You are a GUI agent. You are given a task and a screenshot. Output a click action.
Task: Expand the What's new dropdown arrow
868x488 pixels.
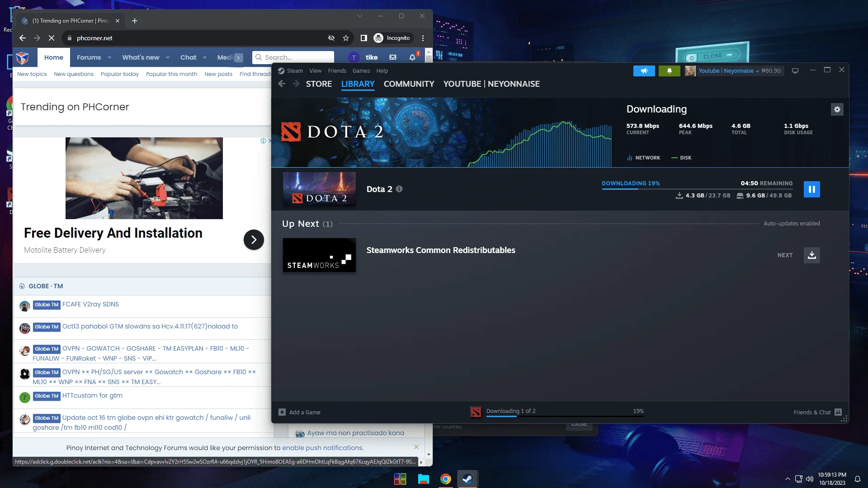click(168, 58)
